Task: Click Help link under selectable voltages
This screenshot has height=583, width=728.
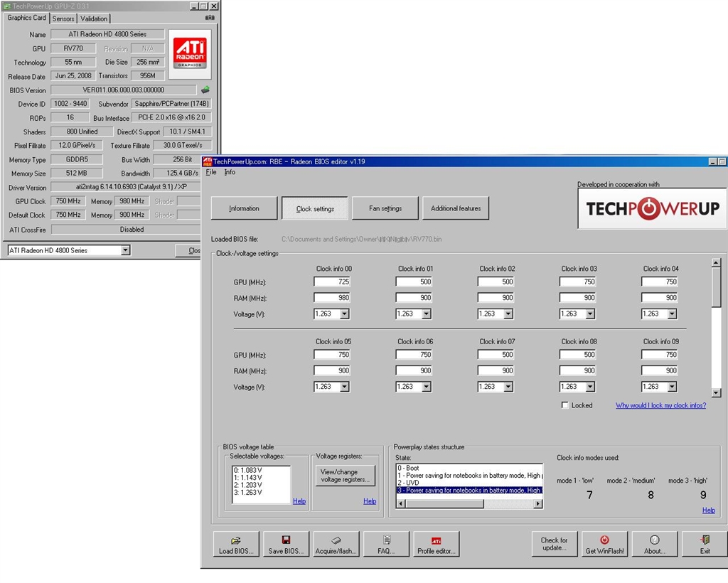Action: click(299, 501)
